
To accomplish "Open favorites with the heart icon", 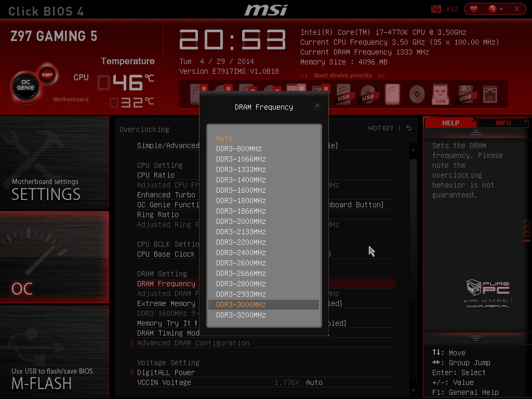I will 474,9.
